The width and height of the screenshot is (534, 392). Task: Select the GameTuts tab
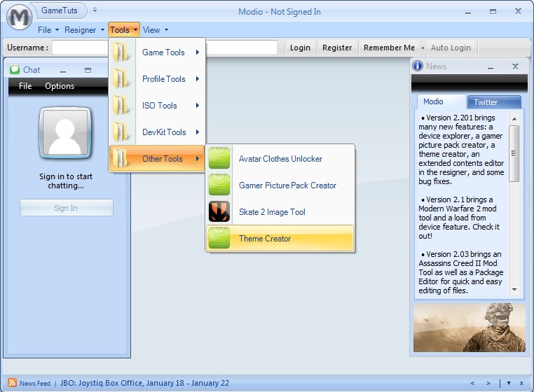pyautogui.click(x=60, y=10)
